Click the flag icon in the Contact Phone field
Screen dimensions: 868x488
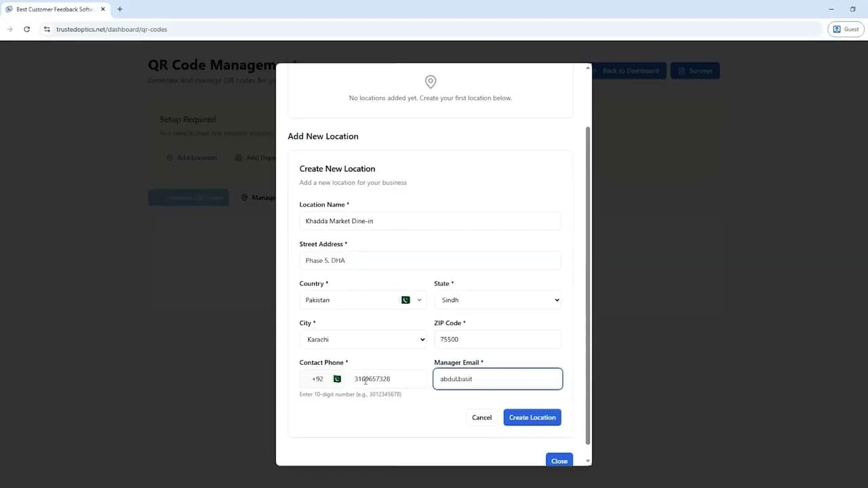pos(337,379)
